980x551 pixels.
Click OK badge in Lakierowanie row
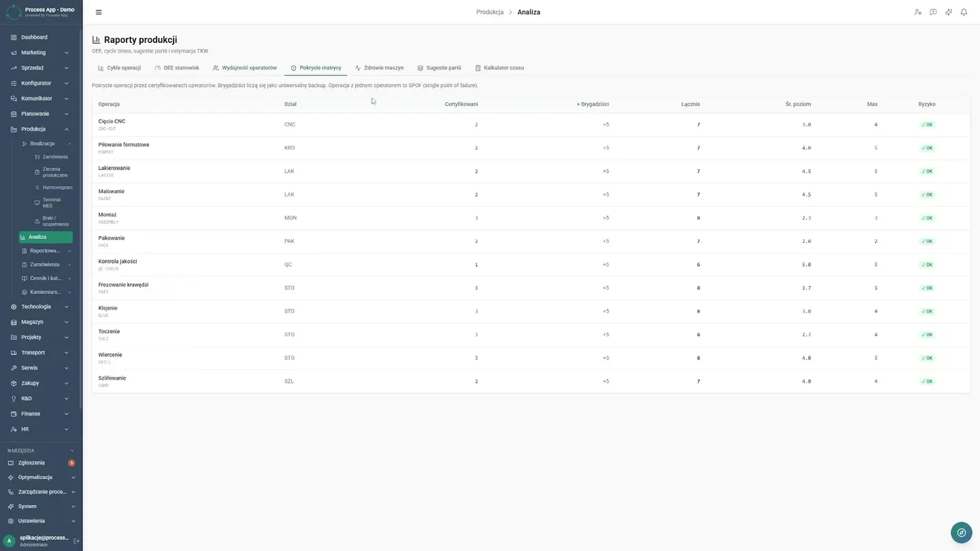pyautogui.click(x=927, y=171)
